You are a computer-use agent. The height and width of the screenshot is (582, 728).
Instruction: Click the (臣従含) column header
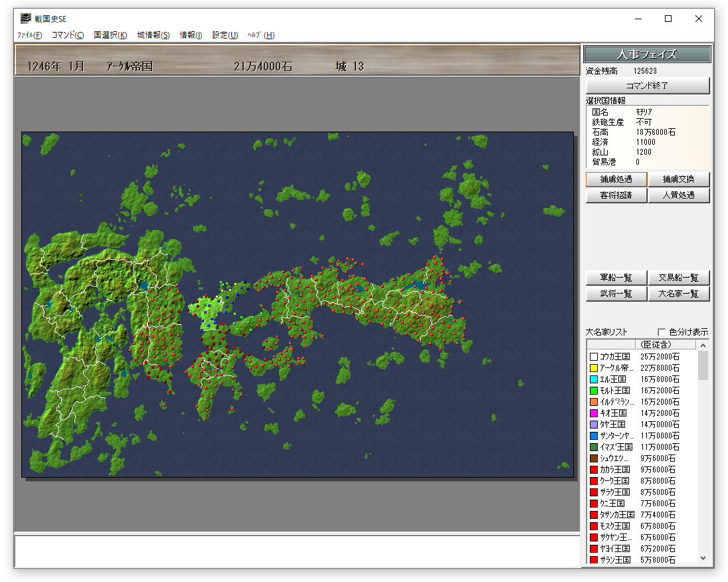coord(664,344)
